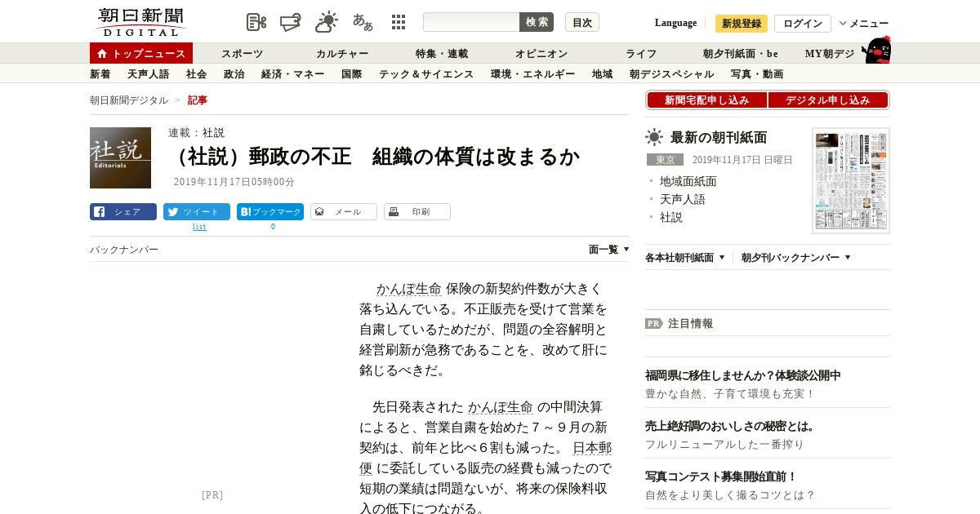Click the search input field
This screenshot has width=980, height=514.
coord(471,22)
